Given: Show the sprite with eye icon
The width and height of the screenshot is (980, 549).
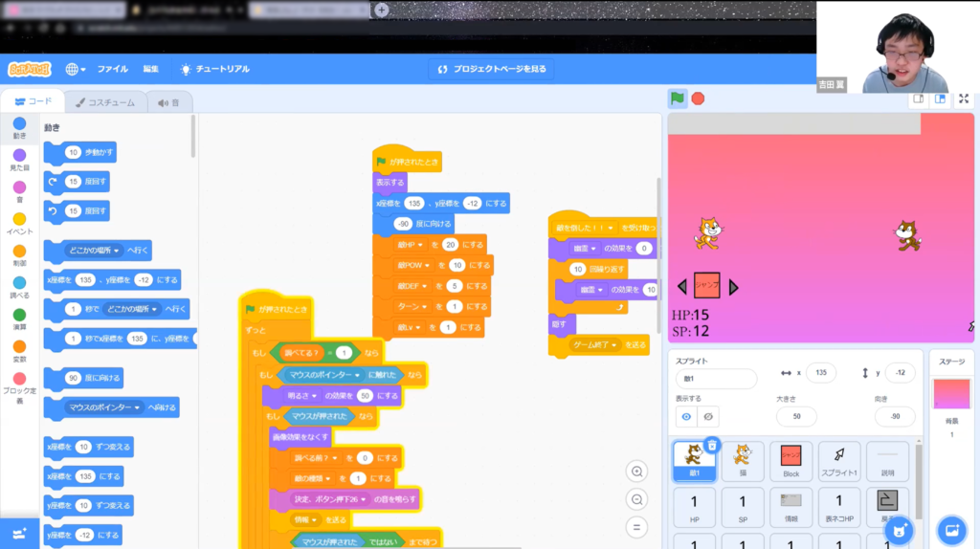Looking at the screenshot, I should [686, 417].
